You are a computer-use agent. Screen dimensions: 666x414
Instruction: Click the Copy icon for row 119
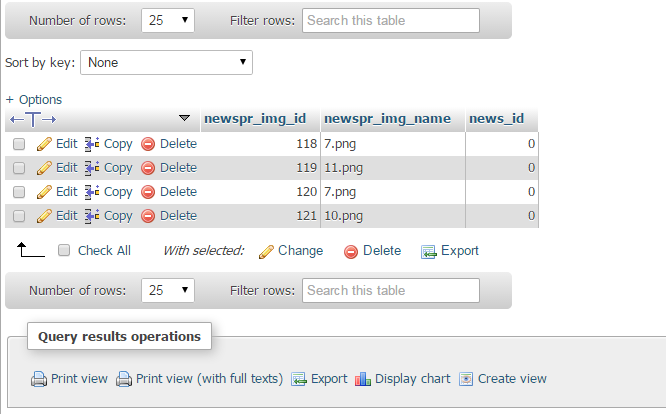(92, 168)
